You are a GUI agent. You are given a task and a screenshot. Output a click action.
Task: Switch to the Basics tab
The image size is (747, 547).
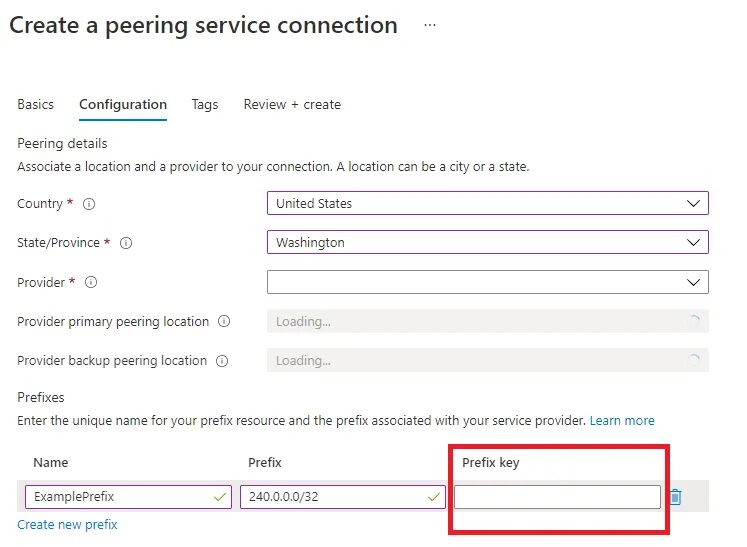35,104
